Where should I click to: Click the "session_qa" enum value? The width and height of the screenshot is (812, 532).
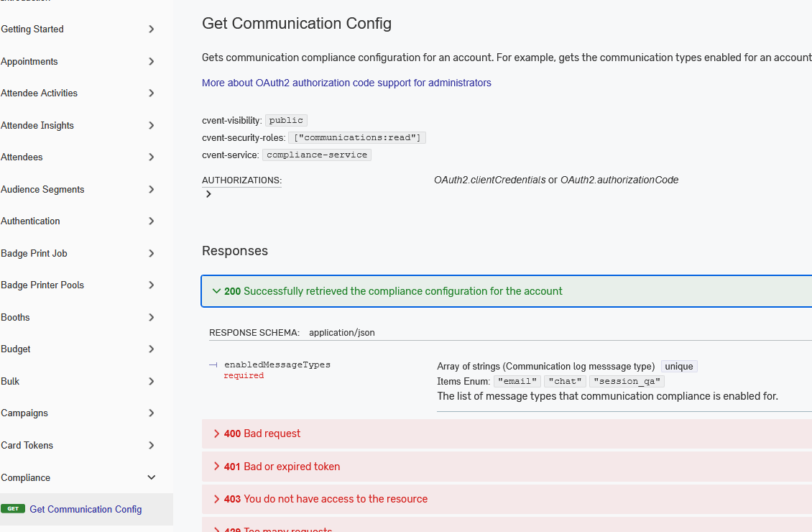627,381
